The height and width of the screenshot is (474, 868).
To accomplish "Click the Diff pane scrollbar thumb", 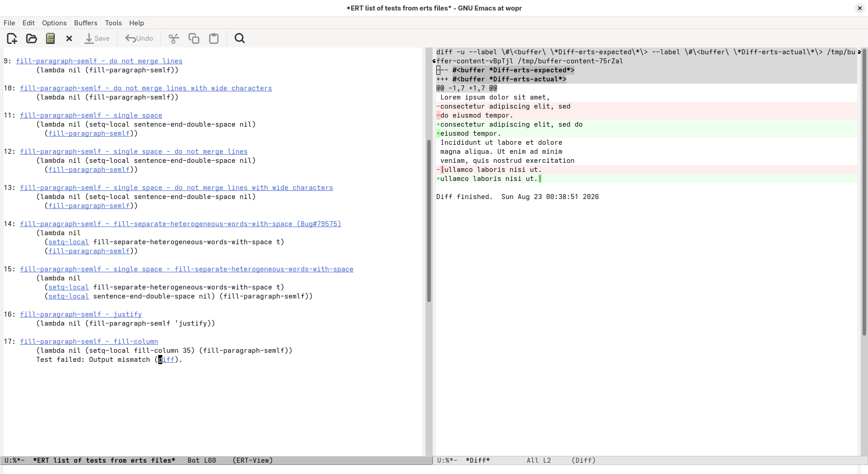I will 864,192.
